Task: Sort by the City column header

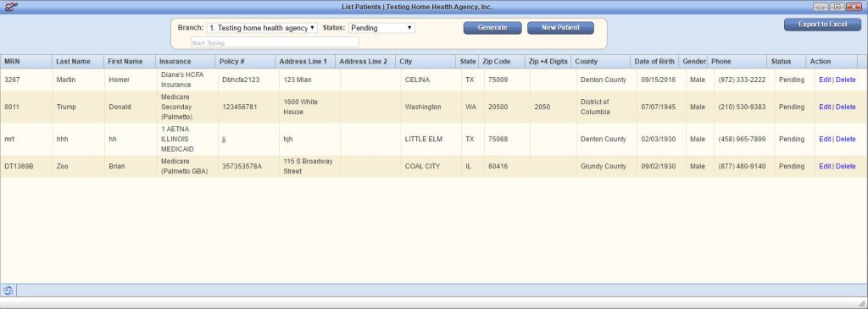Action: click(426, 61)
